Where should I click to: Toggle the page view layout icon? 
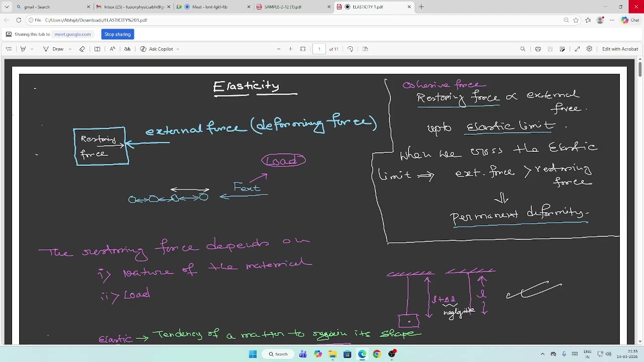pos(365,49)
